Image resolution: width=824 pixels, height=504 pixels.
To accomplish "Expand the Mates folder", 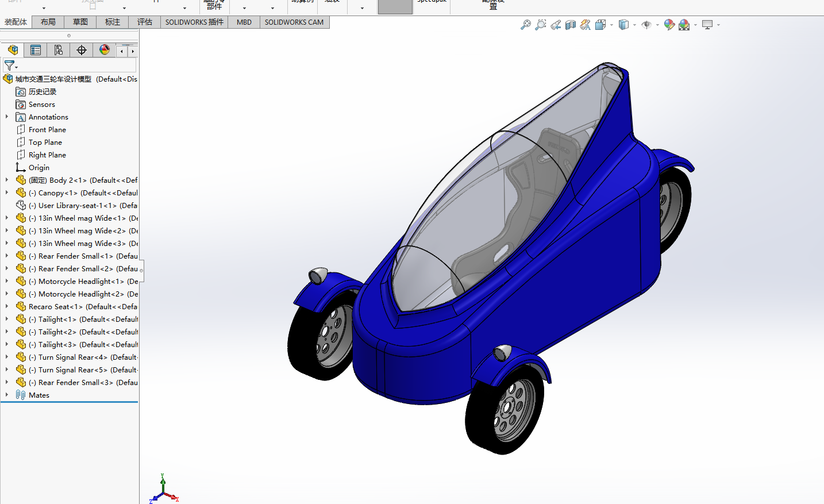I will pos(7,395).
